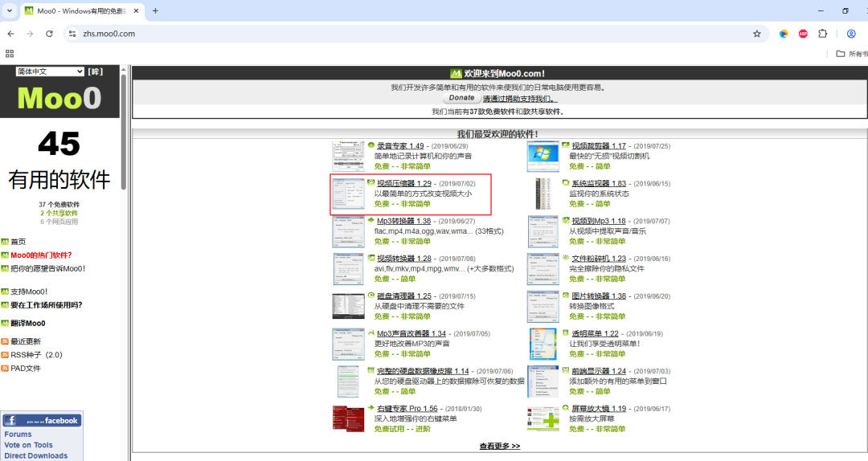Click 录音专家 screenshot thumbnail

(x=348, y=156)
